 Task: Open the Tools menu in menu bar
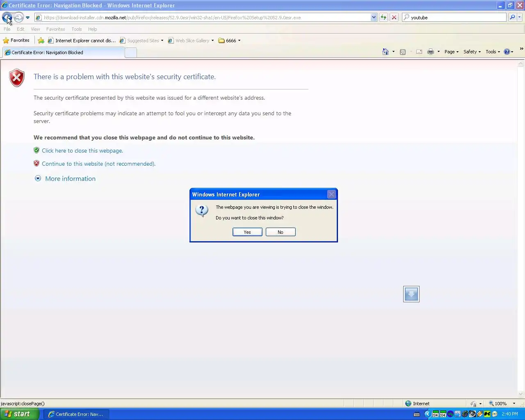pos(76,29)
